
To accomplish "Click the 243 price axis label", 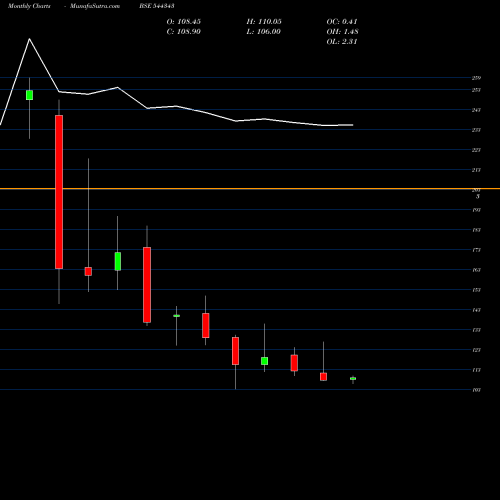I will (x=476, y=110).
